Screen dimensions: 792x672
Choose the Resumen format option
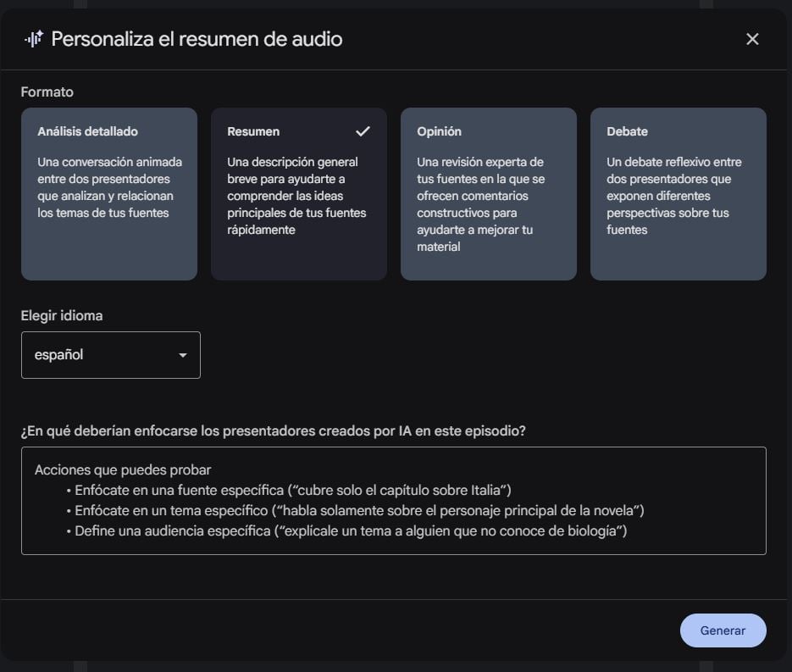click(x=299, y=194)
